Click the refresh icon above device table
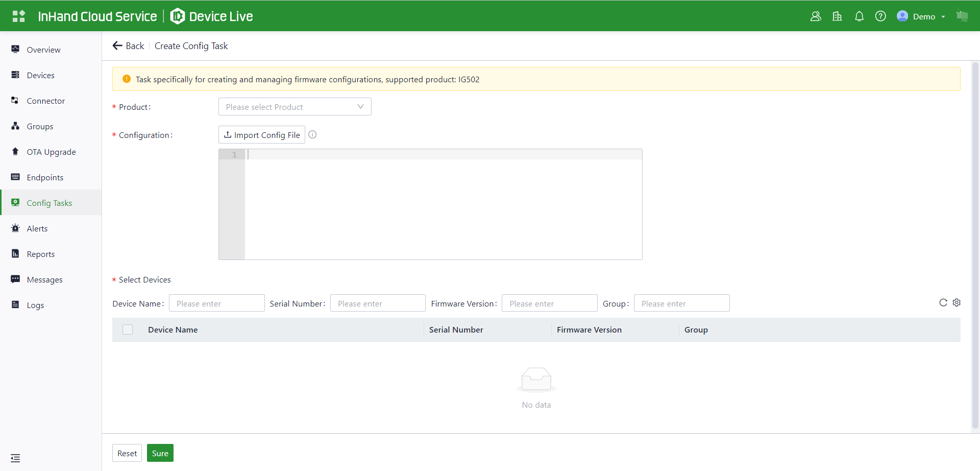The height and width of the screenshot is (471, 980). (x=943, y=302)
